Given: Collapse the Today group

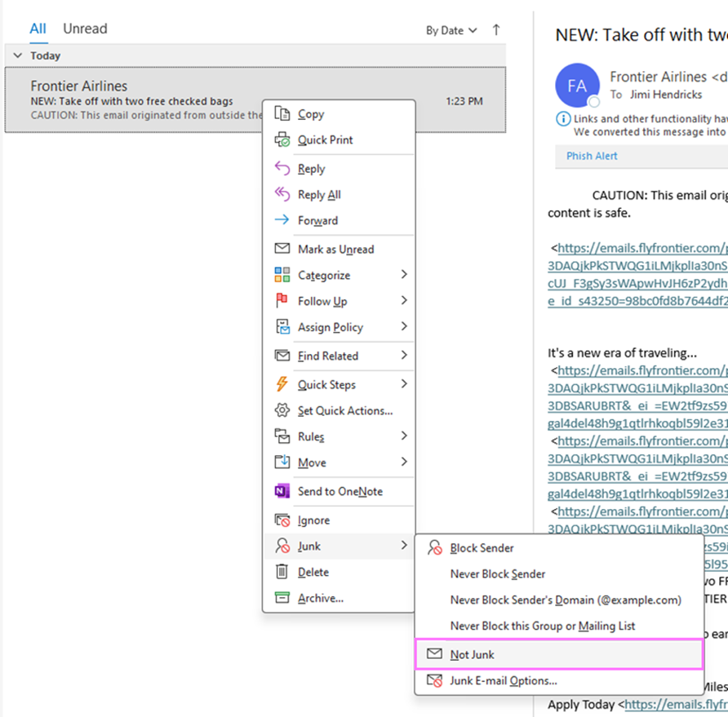Looking at the screenshot, I should (18, 55).
